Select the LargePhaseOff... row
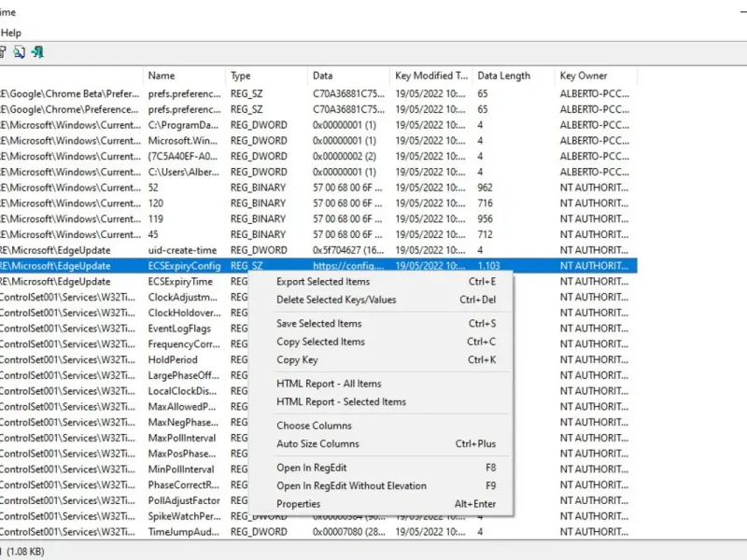Screen dimensions: 747x560 point(318,375)
